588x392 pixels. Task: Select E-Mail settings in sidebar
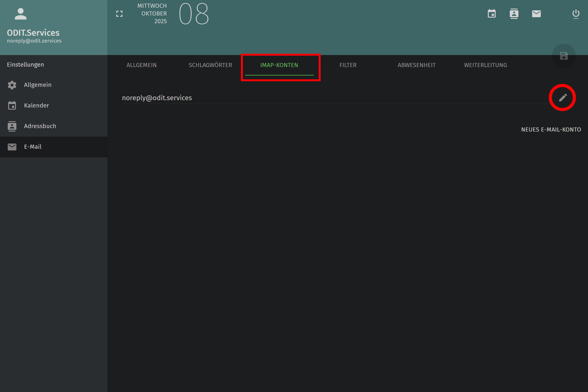tap(33, 147)
